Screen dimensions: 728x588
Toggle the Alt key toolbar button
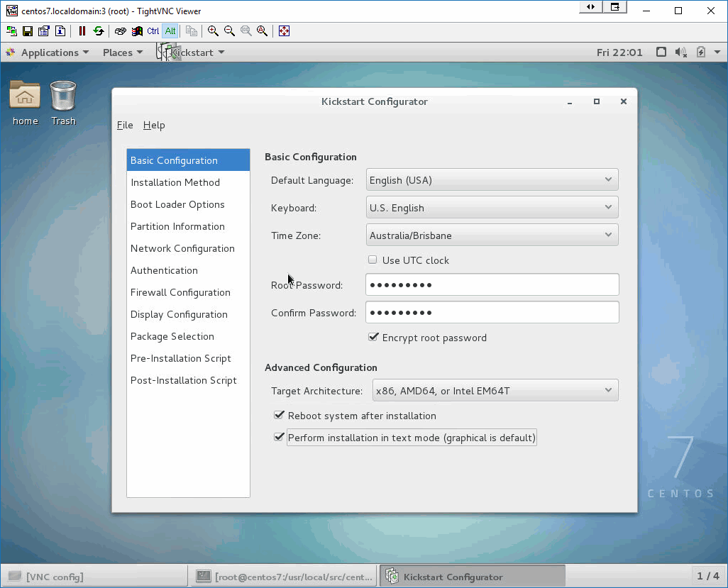click(x=170, y=31)
